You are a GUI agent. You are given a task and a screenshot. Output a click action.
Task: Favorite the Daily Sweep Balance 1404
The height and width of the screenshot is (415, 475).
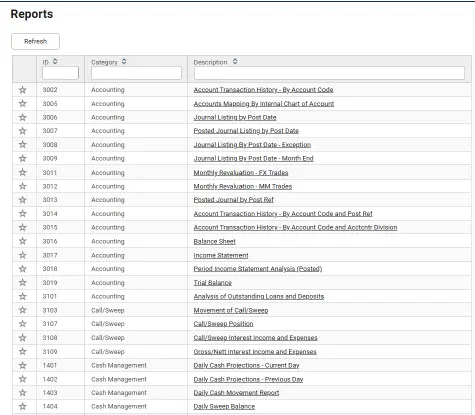point(23,406)
